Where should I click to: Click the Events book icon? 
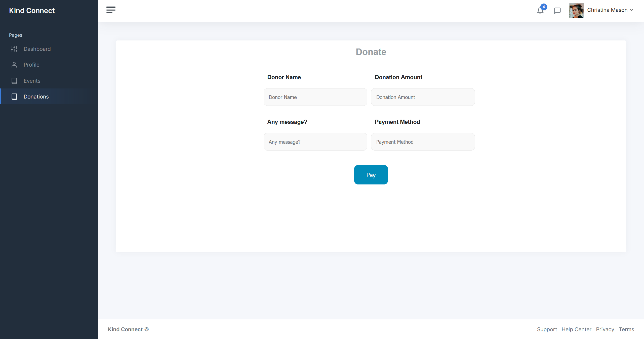14,81
